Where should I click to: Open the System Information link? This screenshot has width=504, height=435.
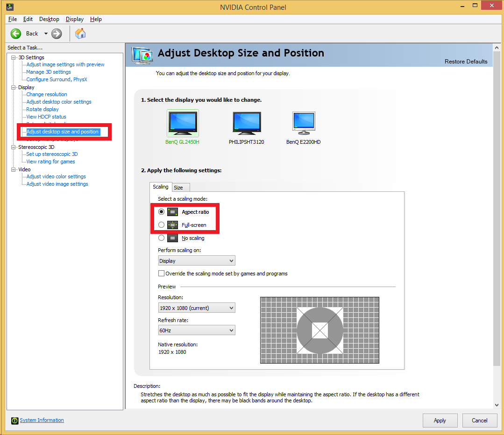pyautogui.click(x=42, y=420)
